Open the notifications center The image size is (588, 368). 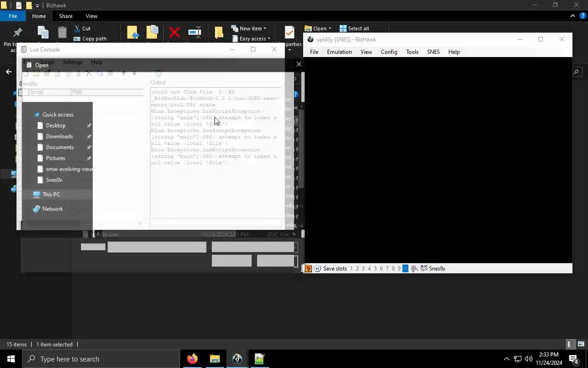point(573,359)
